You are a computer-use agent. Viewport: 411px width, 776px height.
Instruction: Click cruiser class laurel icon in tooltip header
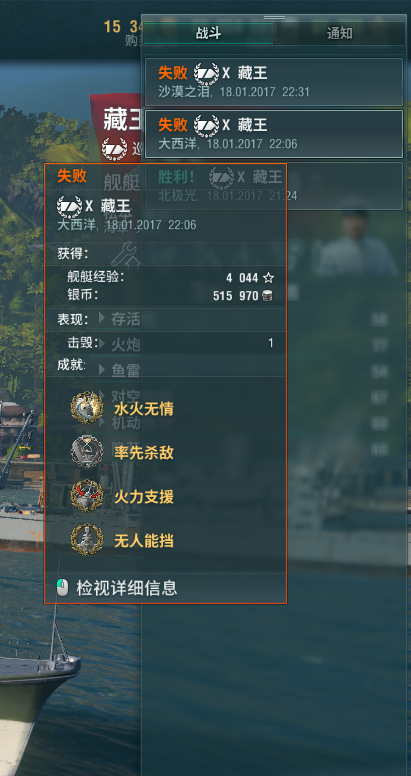69,206
